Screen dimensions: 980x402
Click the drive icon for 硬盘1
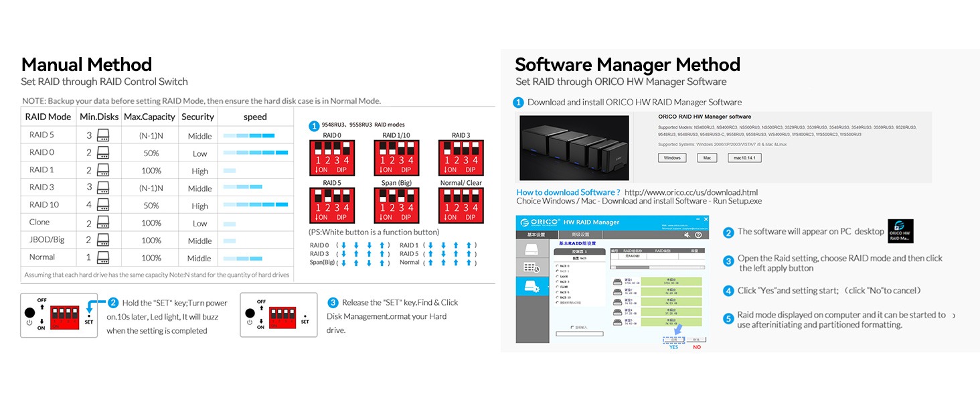coord(618,282)
